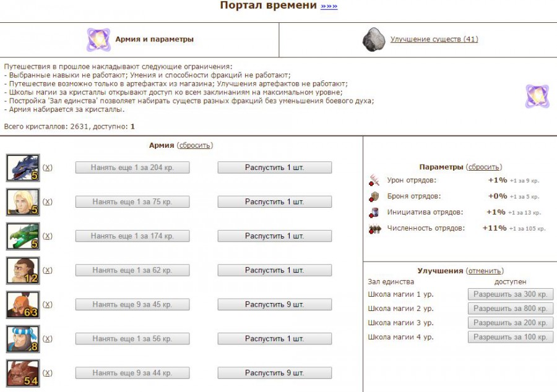Click Нанять еще 1 за 62 кр.
This screenshot has height=392, width=557.
[x=132, y=270]
